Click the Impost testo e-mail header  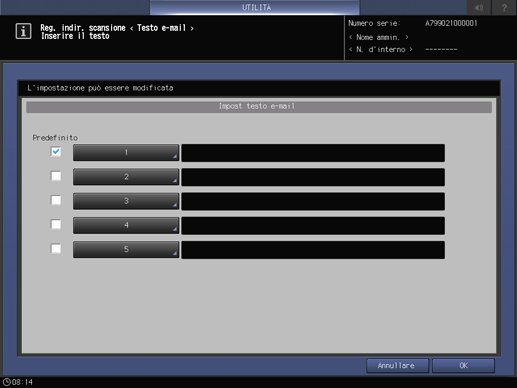pyautogui.click(x=259, y=107)
